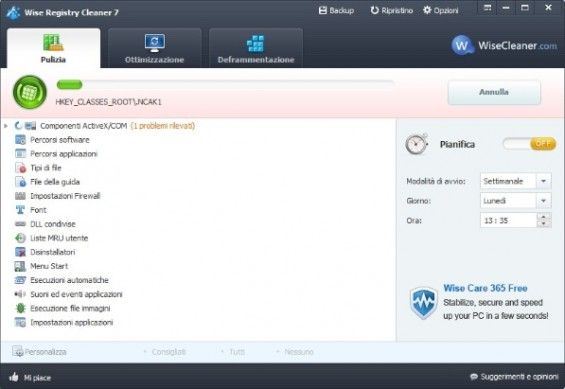The image size is (565, 389).
Task: Click the Personalizza button
Action: 39,352
